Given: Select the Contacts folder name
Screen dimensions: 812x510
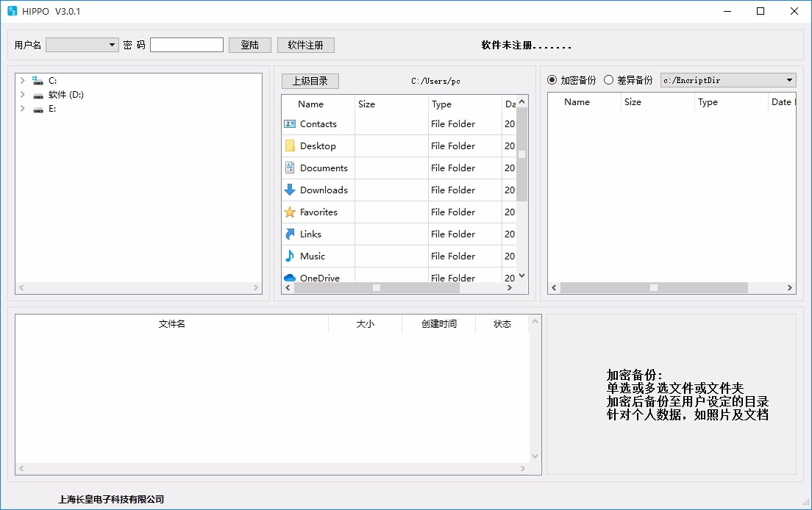Looking at the screenshot, I should (x=318, y=124).
